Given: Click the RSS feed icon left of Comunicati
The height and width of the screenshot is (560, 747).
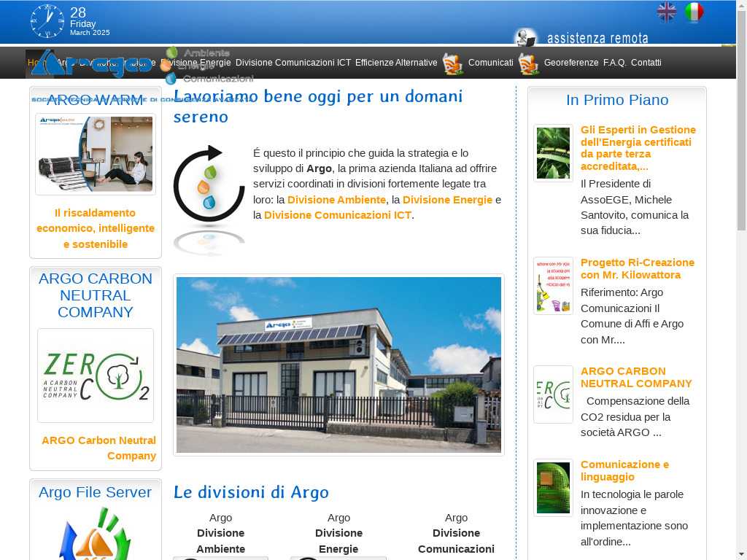Looking at the screenshot, I should [x=452, y=63].
